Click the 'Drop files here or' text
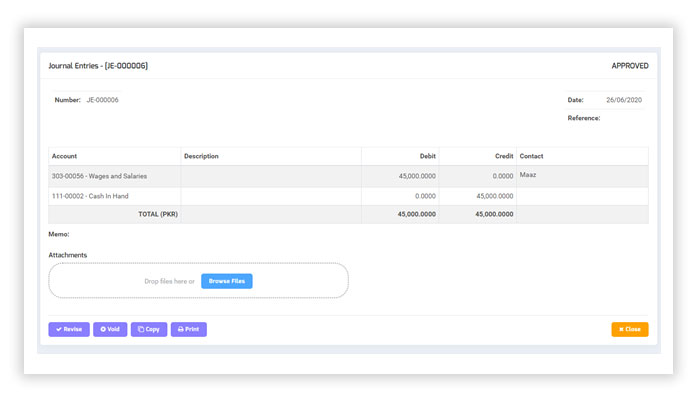 [x=169, y=281]
